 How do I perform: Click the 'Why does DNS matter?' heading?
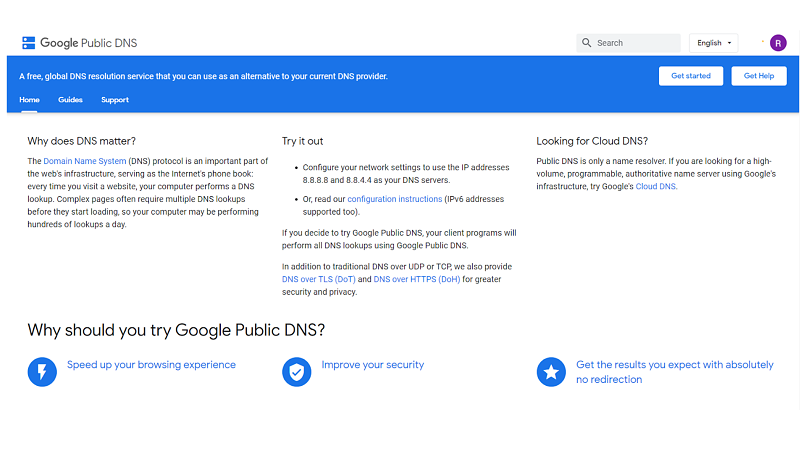[x=82, y=141]
